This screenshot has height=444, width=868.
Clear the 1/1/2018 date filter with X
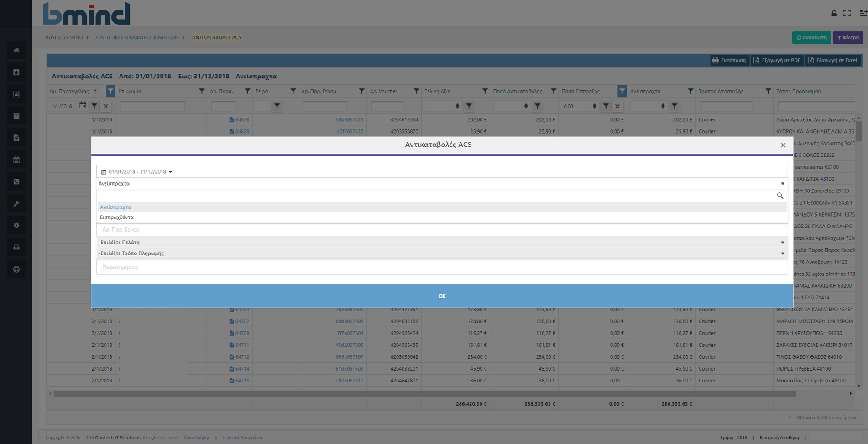click(x=105, y=106)
